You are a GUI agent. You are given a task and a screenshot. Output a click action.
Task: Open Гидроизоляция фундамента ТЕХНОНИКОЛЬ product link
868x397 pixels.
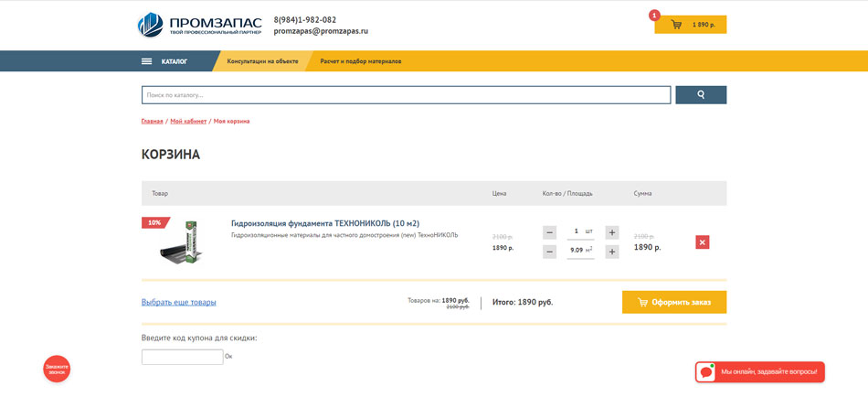point(325,223)
